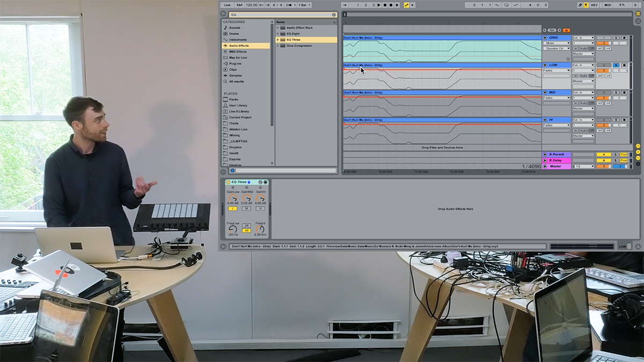
Task: Click the transport Stop button
Action: click(x=385, y=5)
